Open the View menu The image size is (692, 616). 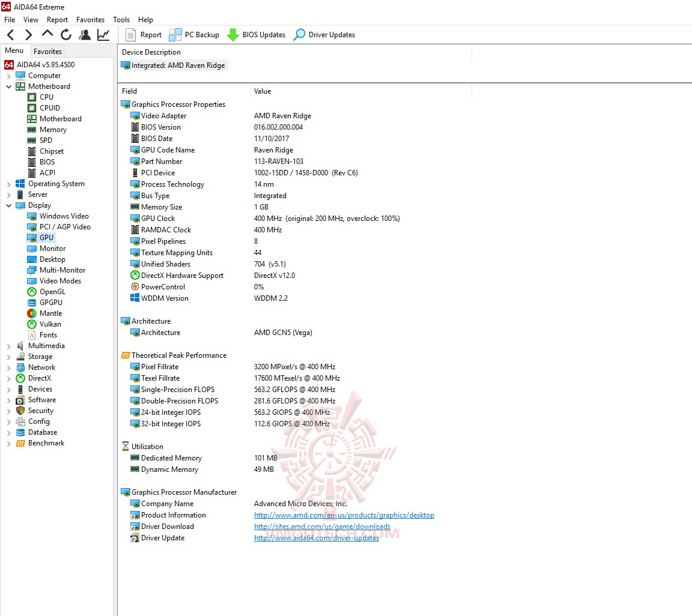click(x=31, y=19)
